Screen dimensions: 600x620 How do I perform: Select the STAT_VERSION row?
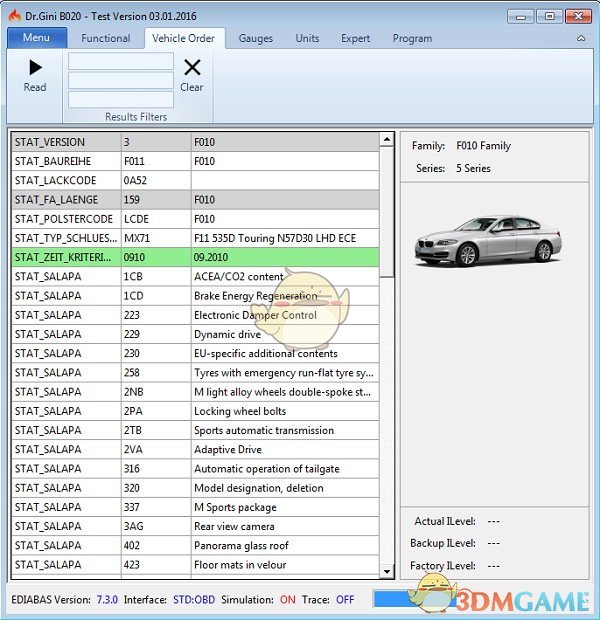[195, 142]
